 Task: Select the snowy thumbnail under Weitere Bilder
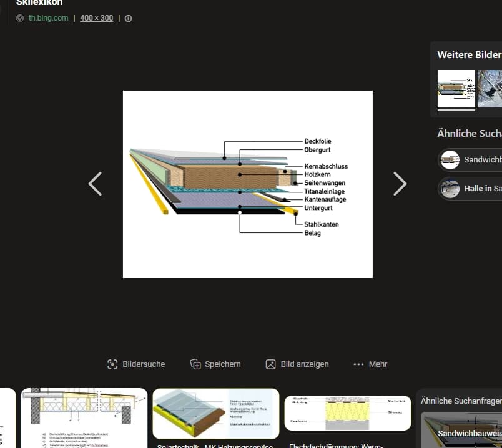pyautogui.click(x=490, y=89)
